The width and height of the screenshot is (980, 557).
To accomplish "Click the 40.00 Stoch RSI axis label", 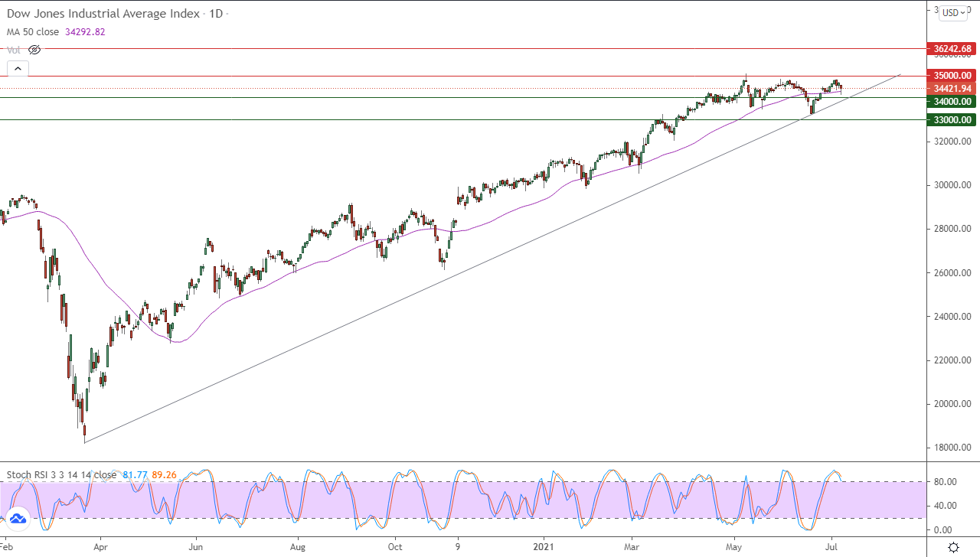I will (x=945, y=505).
